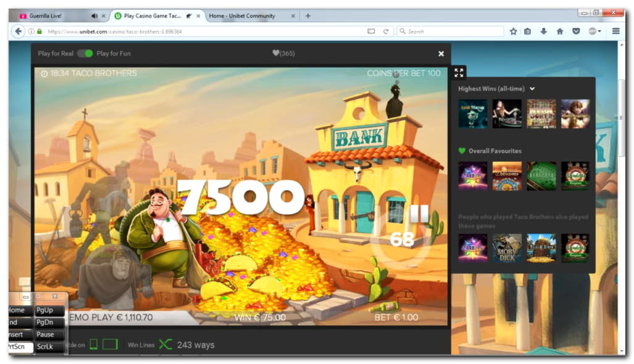Screen dimensions: 634x364
Task: Go to the browser home page
Action: [559, 31]
